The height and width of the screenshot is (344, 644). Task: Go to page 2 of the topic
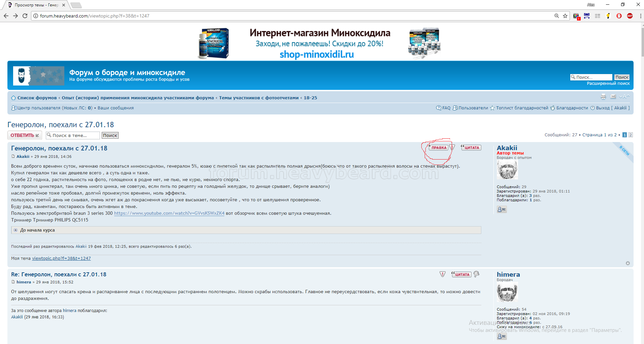click(631, 135)
